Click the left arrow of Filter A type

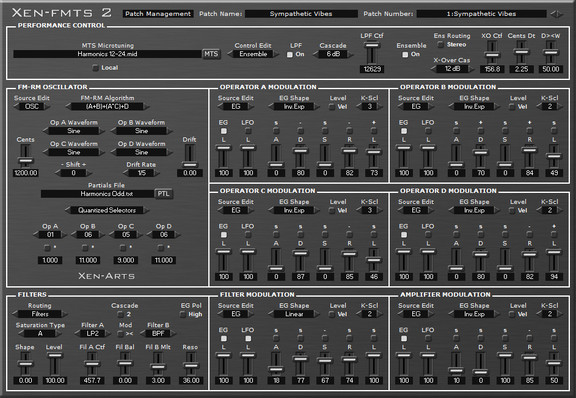pyautogui.click(x=77, y=334)
